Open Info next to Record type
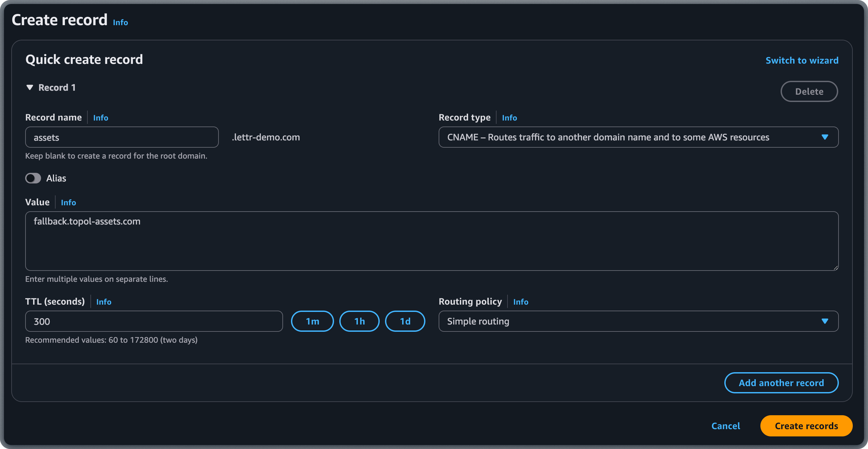The height and width of the screenshot is (449, 868). (x=509, y=117)
